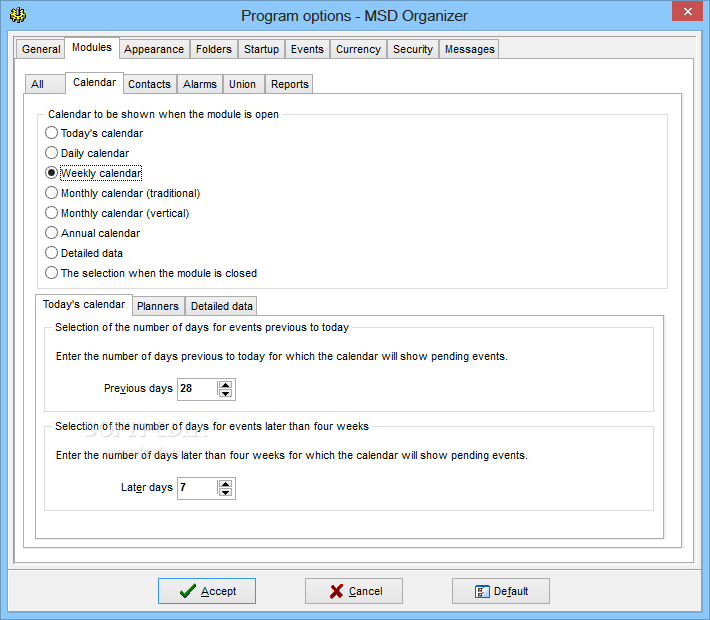710x620 pixels.
Task: Select the Calendar sub-tab
Action: (94, 83)
